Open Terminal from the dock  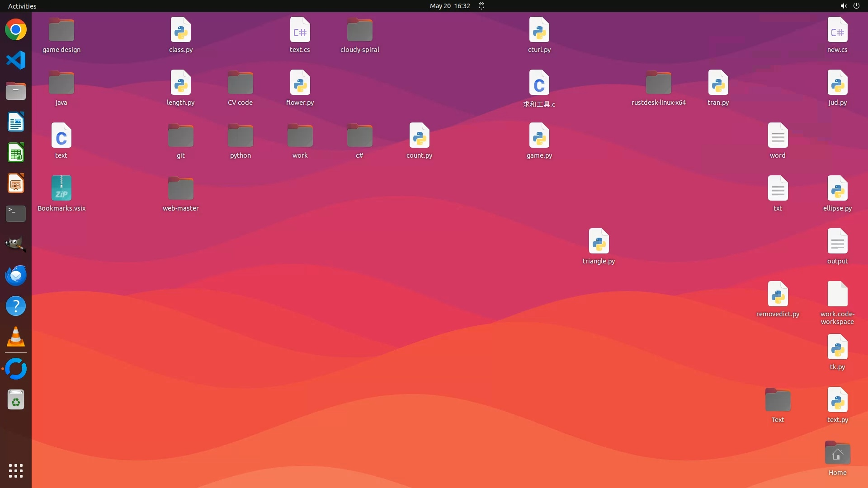click(16, 214)
